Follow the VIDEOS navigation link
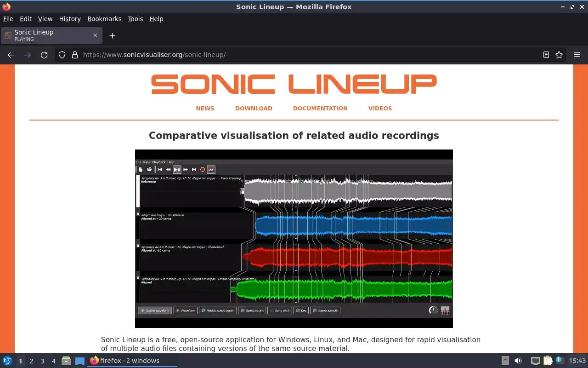Screen dimensions: 588x368 point(380,108)
